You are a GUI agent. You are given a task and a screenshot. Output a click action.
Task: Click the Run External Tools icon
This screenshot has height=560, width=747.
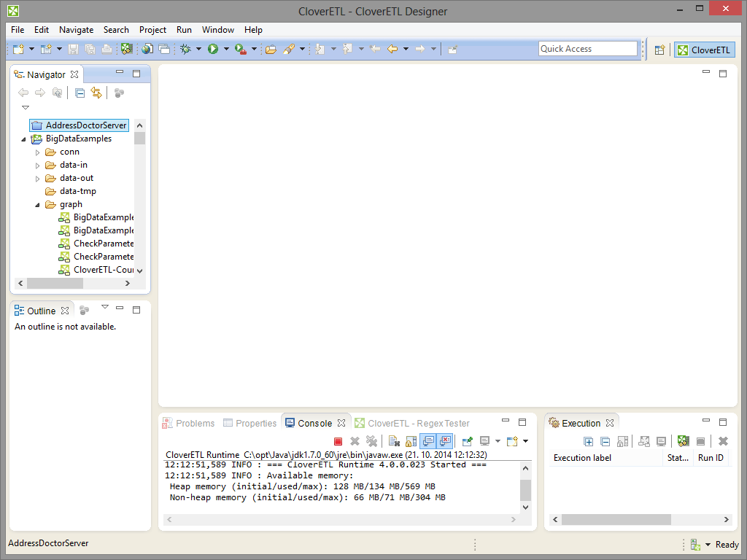(241, 49)
